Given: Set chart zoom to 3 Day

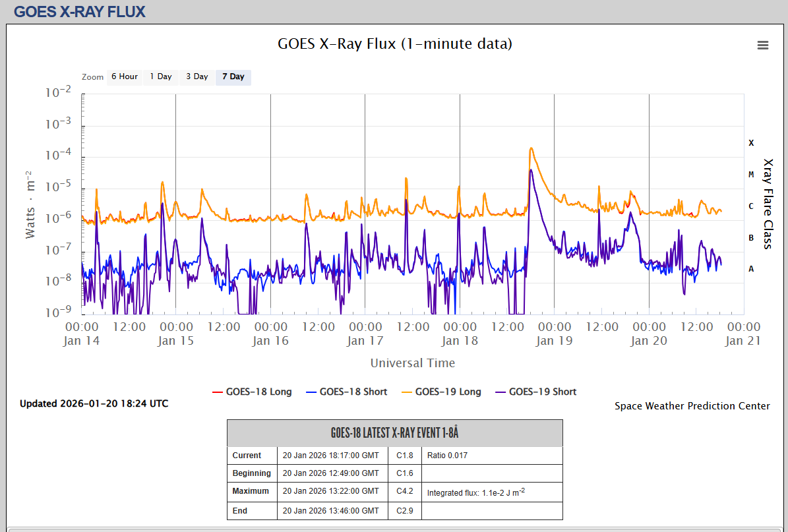Looking at the screenshot, I should [197, 76].
